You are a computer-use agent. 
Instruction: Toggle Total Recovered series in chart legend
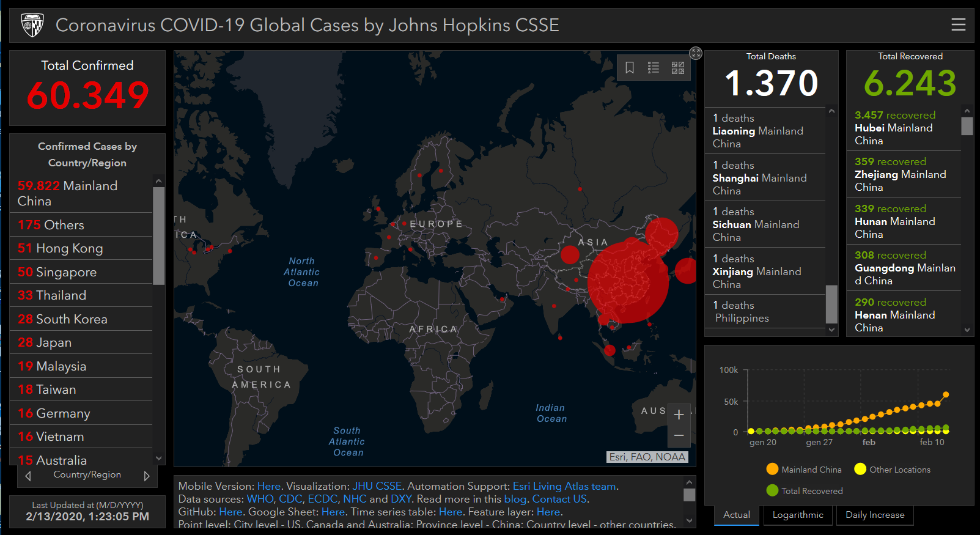(x=805, y=490)
